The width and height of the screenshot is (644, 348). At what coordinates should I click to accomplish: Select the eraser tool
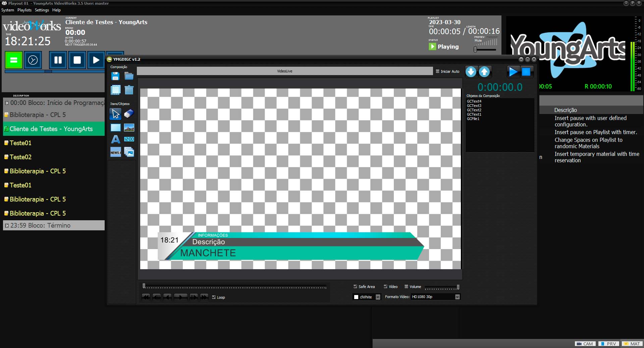(x=129, y=114)
